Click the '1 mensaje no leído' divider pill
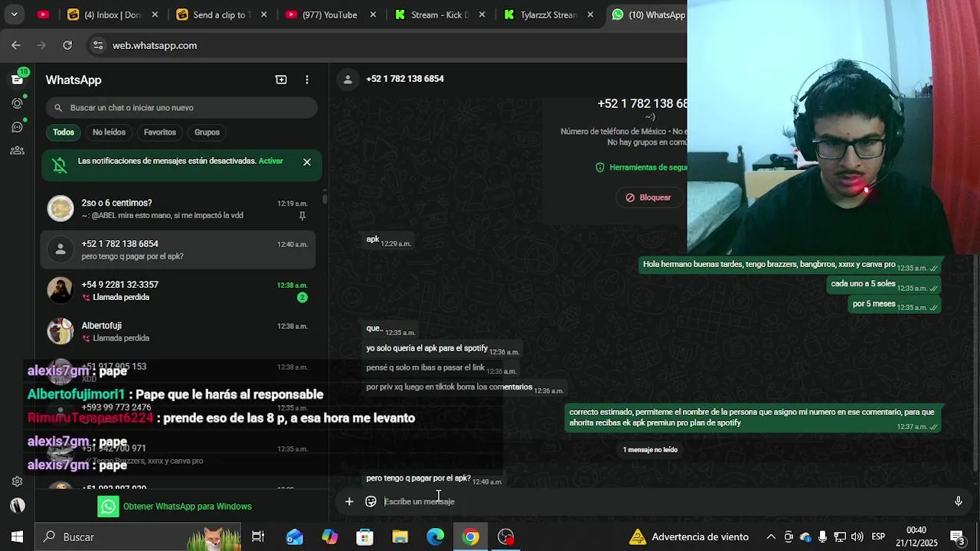 pos(650,450)
